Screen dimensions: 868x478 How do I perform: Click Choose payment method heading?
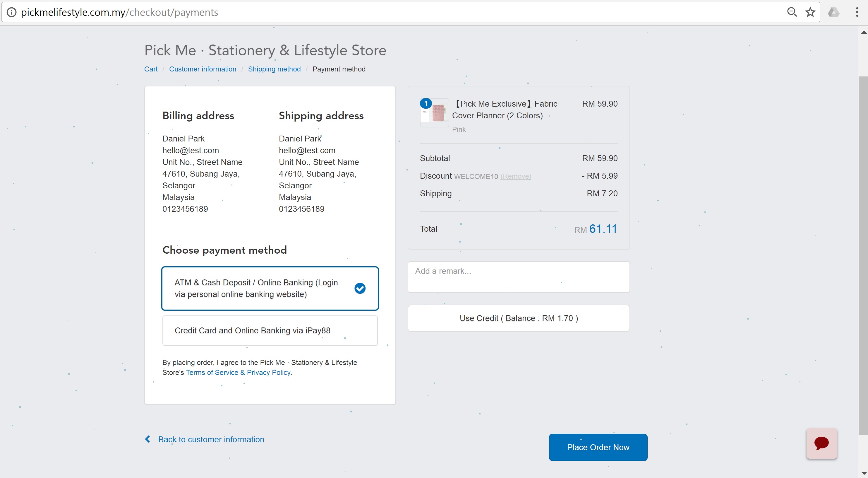pos(224,250)
